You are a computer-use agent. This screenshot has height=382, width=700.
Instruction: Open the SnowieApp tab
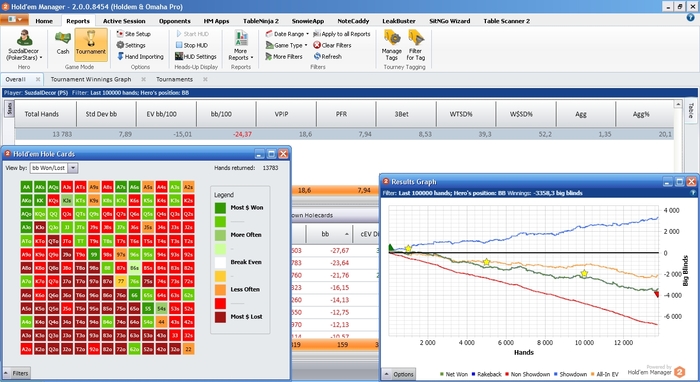[308, 21]
